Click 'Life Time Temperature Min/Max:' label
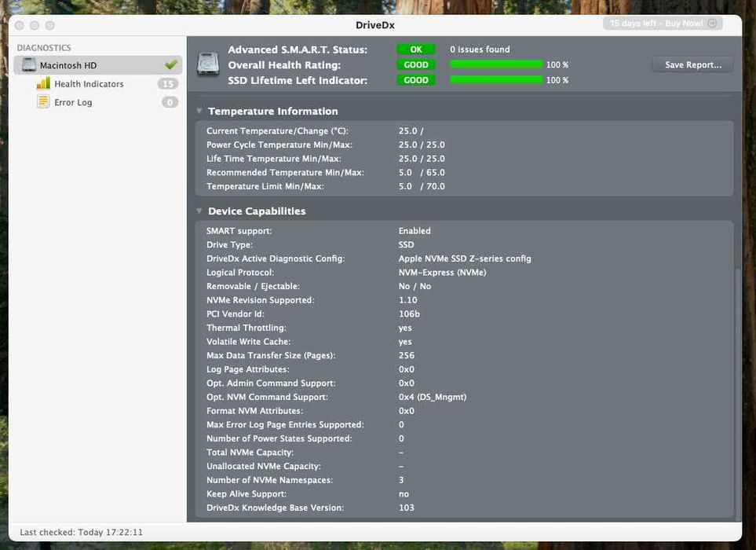 [x=273, y=159]
